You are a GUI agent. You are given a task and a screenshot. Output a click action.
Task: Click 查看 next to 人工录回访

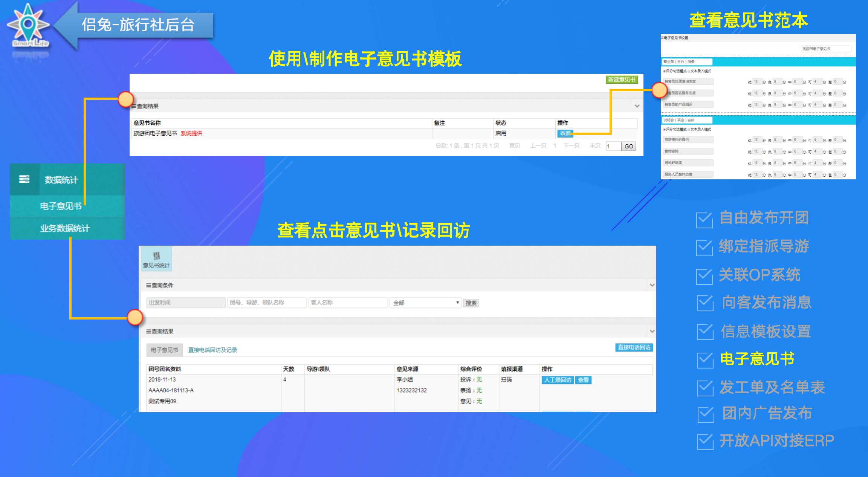pos(583,380)
